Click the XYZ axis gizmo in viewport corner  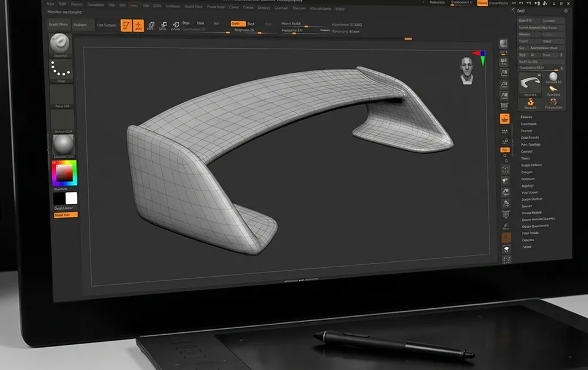[x=482, y=56]
